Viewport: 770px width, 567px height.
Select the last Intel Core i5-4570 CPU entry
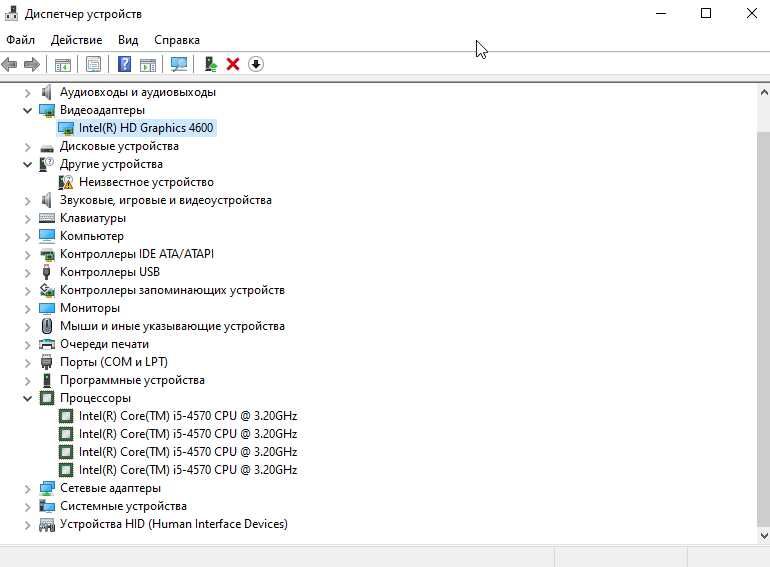coord(188,470)
